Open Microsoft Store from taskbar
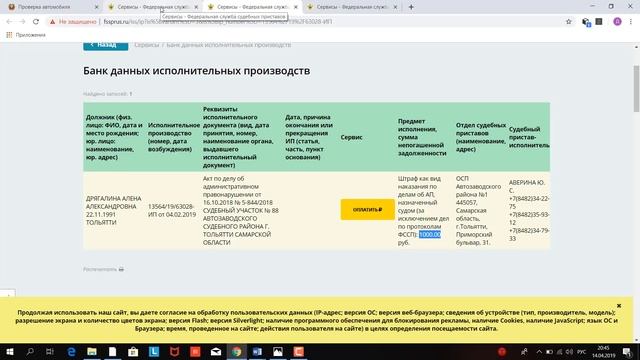This screenshot has height=360, width=640. (x=133, y=351)
